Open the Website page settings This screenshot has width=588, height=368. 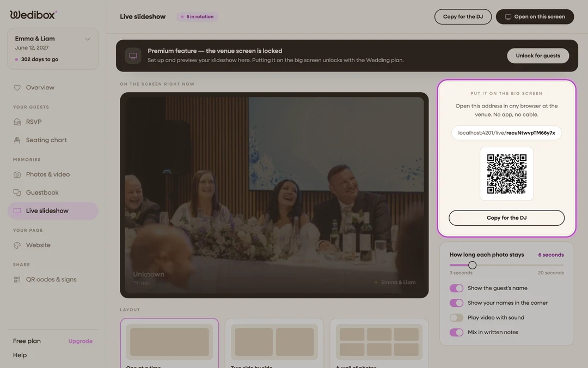(x=53, y=245)
